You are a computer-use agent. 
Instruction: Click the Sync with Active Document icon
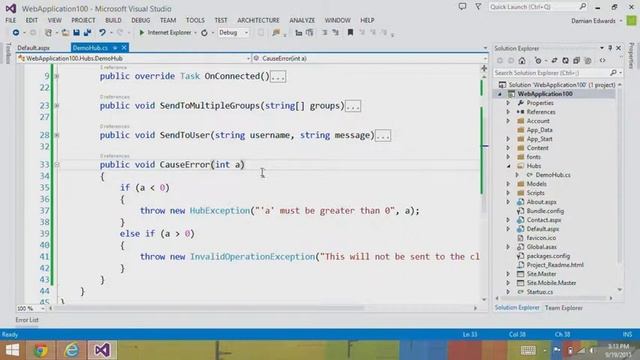(554, 61)
